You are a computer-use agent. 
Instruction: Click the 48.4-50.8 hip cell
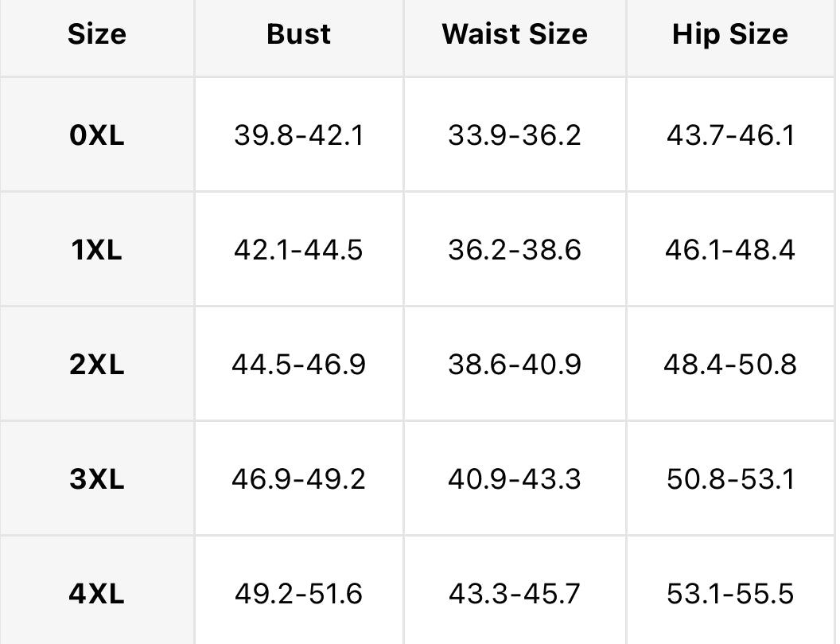coord(730,365)
